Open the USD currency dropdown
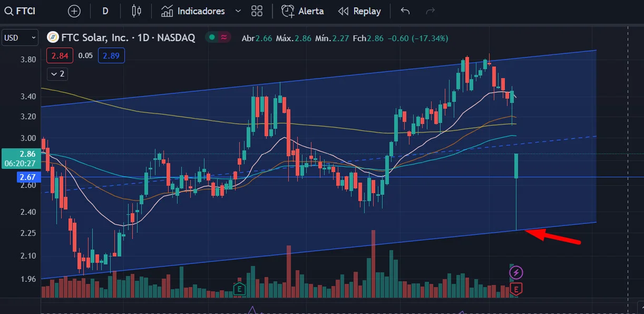The height and width of the screenshot is (314, 644). [20, 38]
